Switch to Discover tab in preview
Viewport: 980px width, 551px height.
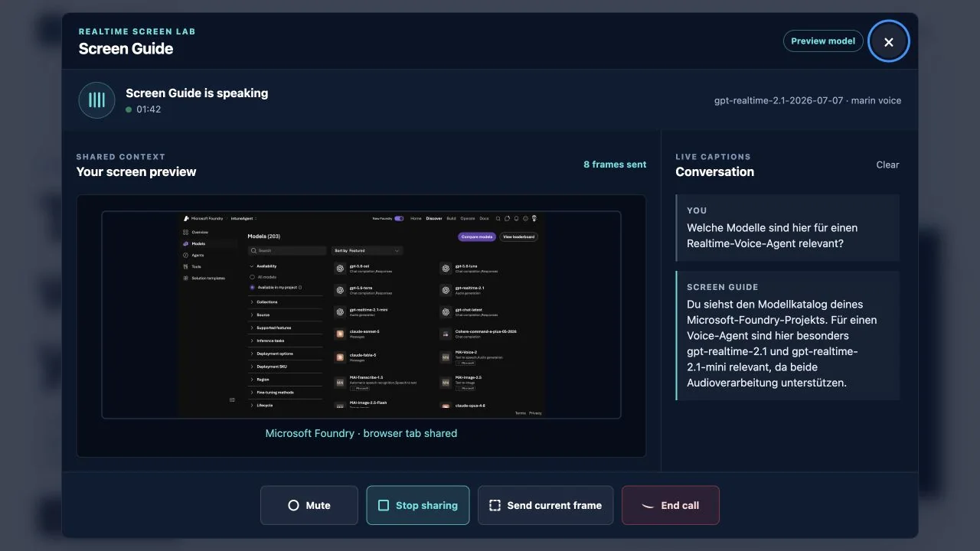[434, 218]
